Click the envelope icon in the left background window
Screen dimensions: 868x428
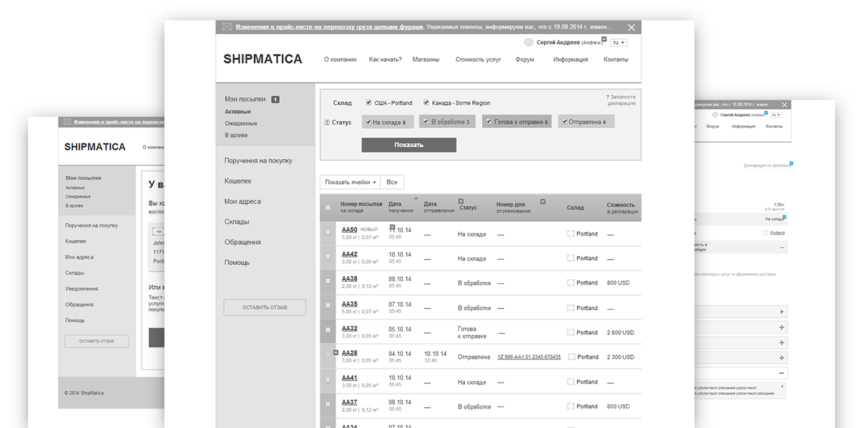point(67,122)
